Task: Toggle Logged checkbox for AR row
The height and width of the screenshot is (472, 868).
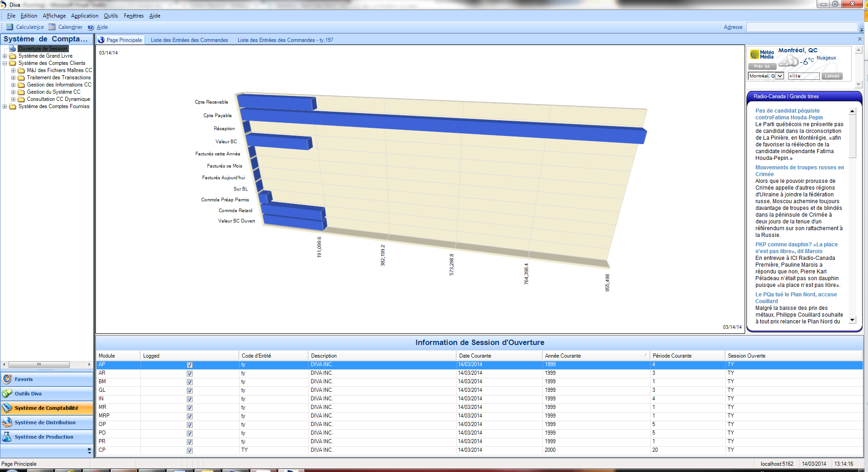Action: pos(190,373)
